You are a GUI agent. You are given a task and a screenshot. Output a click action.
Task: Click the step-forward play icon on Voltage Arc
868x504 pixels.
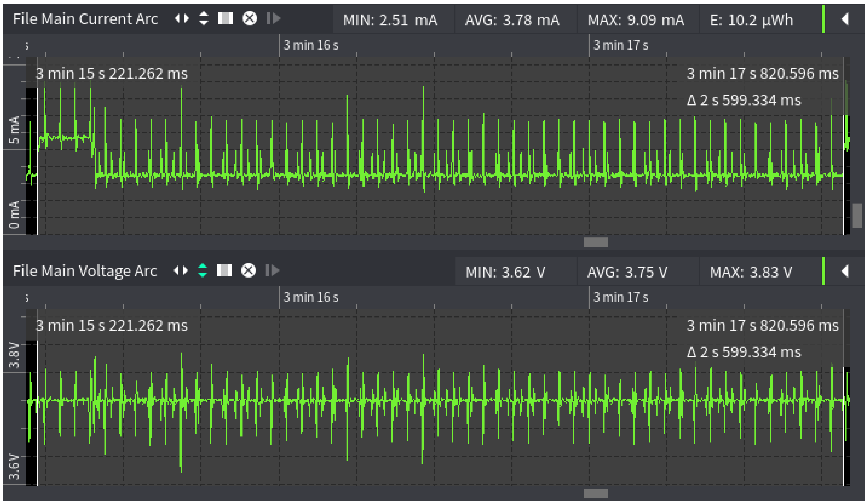pyautogui.click(x=272, y=271)
